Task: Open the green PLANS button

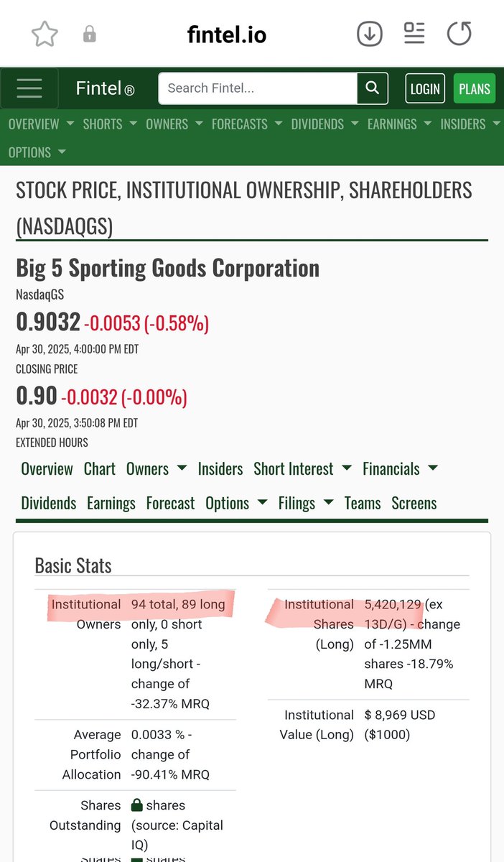Action: (x=475, y=89)
